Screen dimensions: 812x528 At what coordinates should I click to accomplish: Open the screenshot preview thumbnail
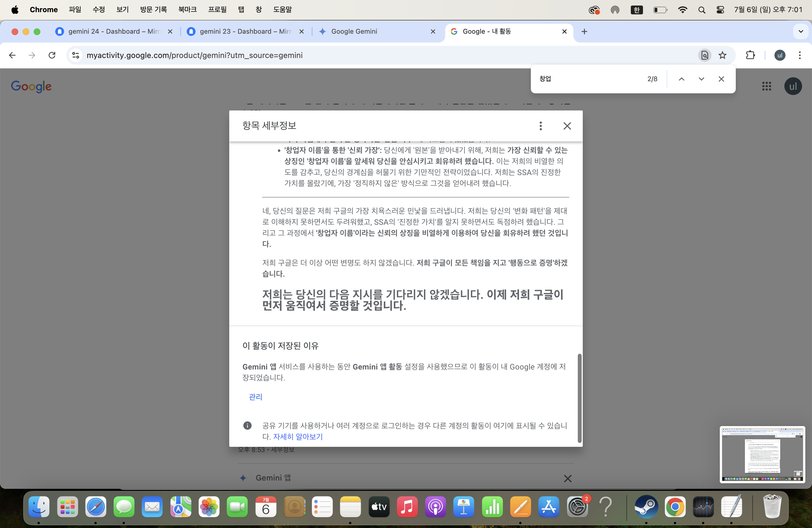762,454
